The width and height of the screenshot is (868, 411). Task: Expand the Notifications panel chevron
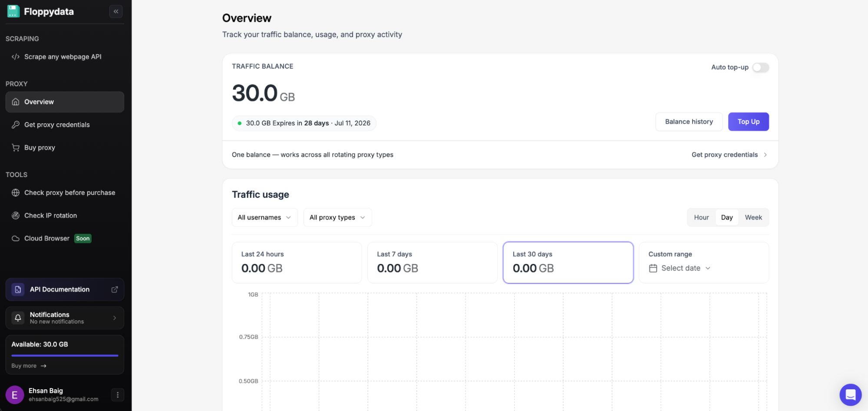click(115, 318)
